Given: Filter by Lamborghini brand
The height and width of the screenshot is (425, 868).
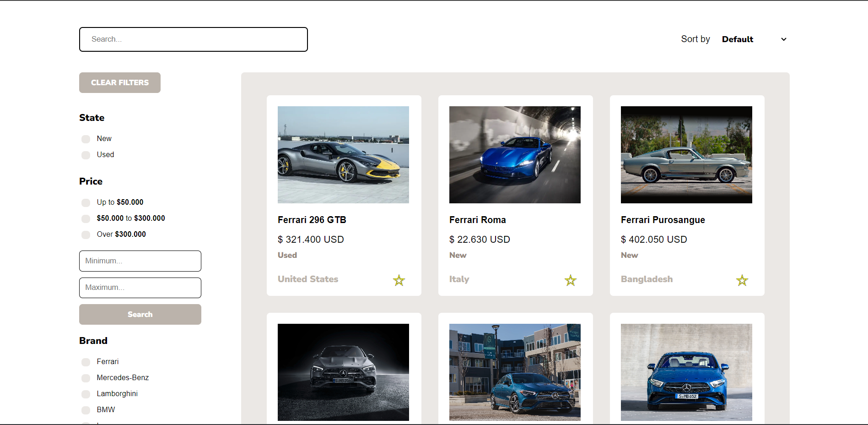Looking at the screenshot, I should 86,394.
